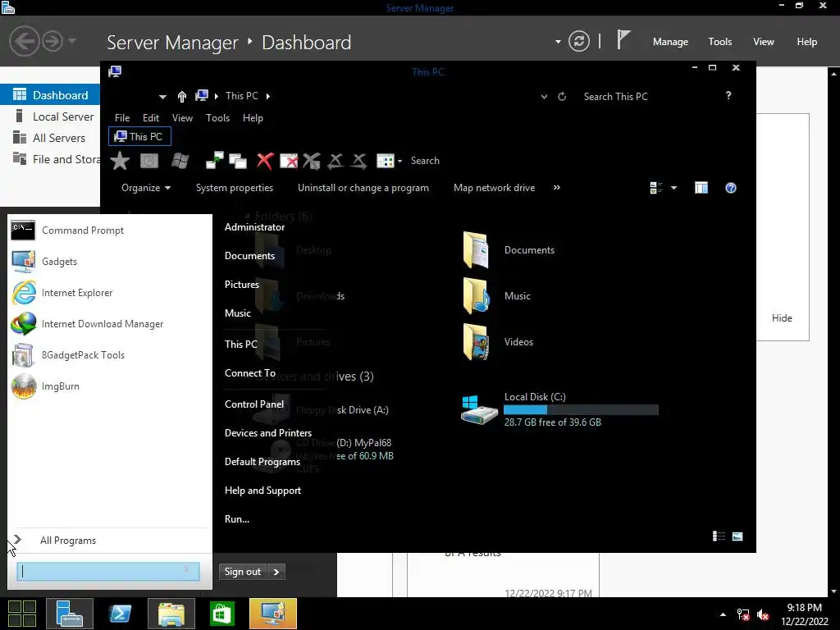Screen dimensions: 840x630
Task: Open the arrow next to Sign out
Action: click(276, 572)
